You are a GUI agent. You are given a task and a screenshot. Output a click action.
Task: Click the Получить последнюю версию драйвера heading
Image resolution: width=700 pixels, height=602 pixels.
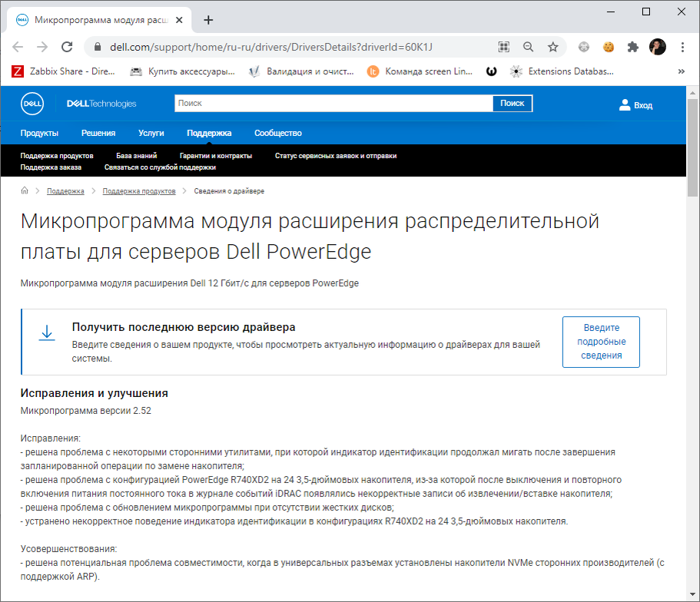tap(184, 327)
